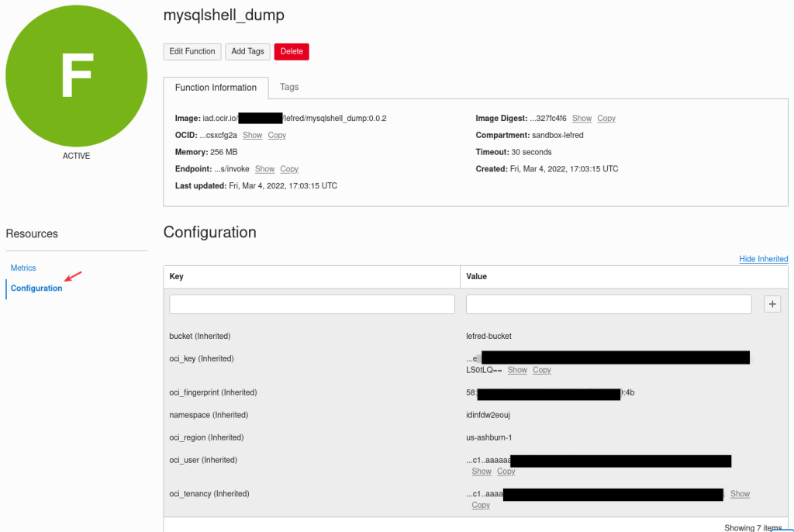Viewport: 794px width, 532px height.
Task: Click the Add Tags button
Action: pos(247,52)
